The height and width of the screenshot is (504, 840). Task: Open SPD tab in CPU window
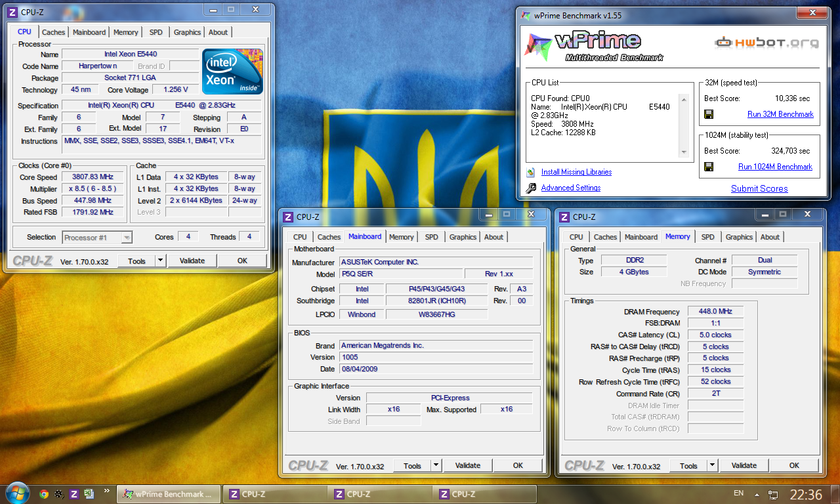tap(156, 32)
